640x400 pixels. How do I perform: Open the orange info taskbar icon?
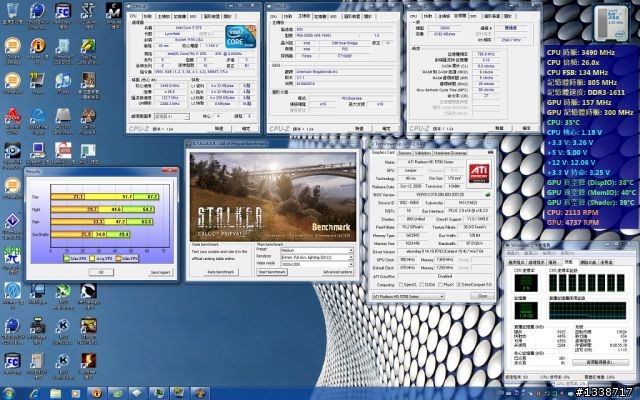[x=97, y=393]
